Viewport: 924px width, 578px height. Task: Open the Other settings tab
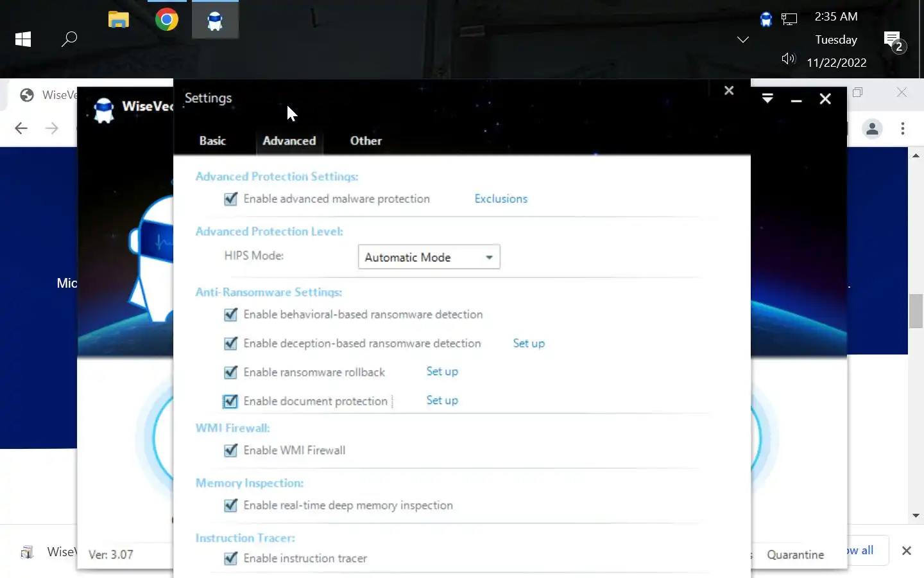click(366, 141)
